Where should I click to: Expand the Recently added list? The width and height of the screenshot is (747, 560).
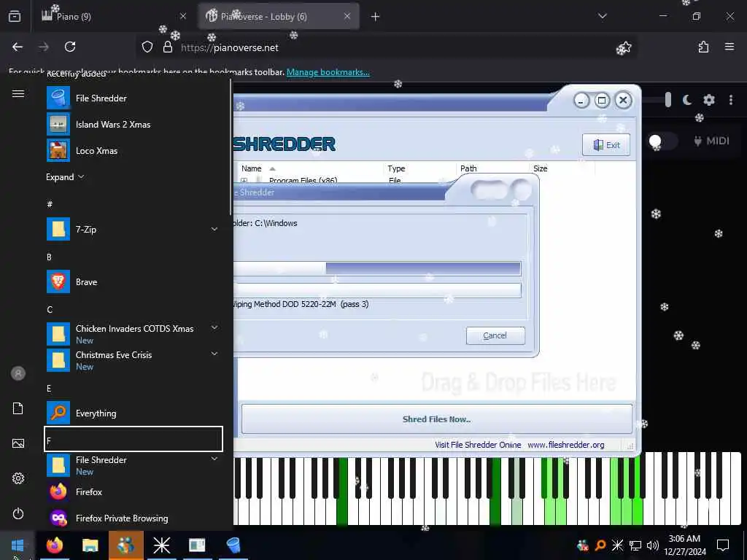65,176
